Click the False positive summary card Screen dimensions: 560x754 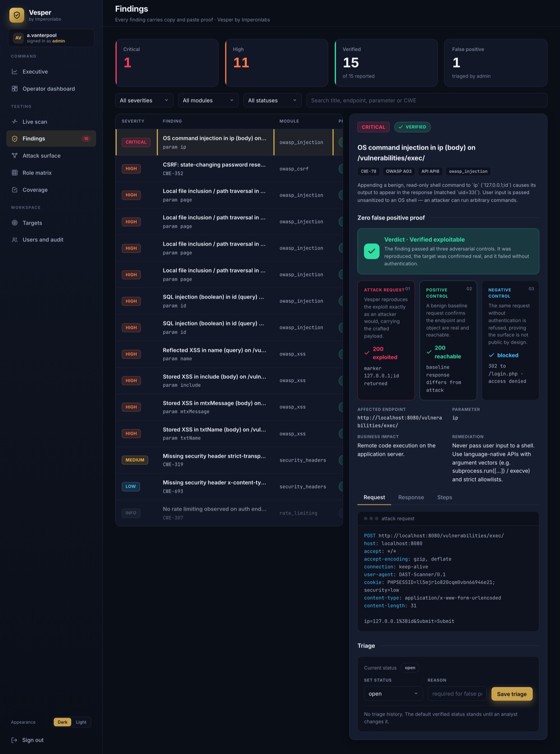click(496, 63)
